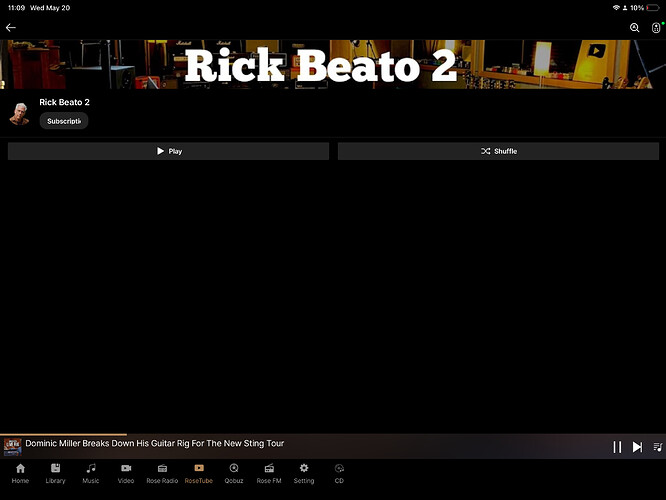Switch to the Home tab
The height and width of the screenshot is (500, 666).
click(20, 474)
